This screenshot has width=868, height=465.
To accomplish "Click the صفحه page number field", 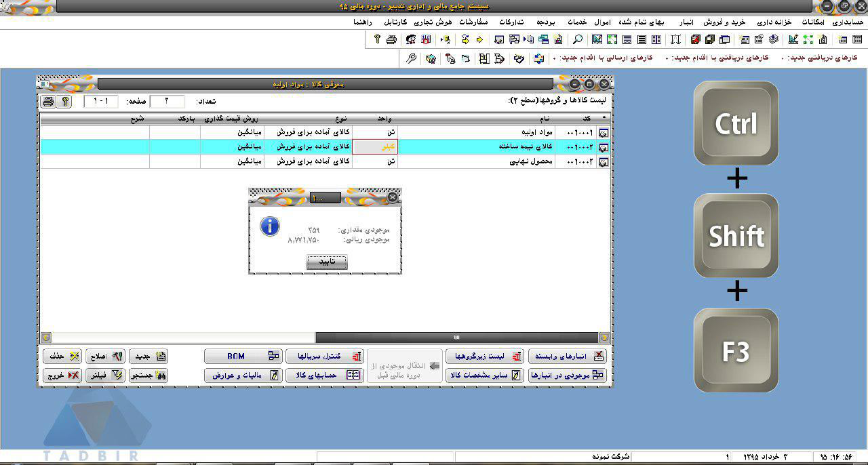I will click(100, 102).
